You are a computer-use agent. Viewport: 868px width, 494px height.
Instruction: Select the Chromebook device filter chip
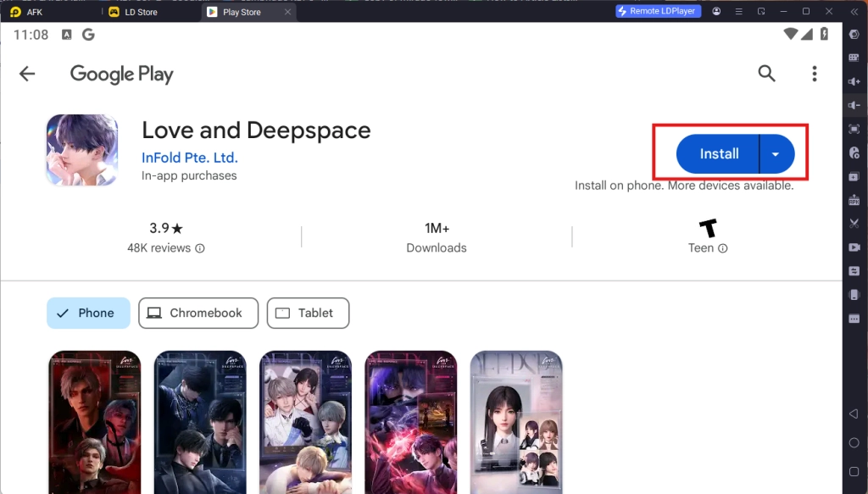pyautogui.click(x=198, y=314)
